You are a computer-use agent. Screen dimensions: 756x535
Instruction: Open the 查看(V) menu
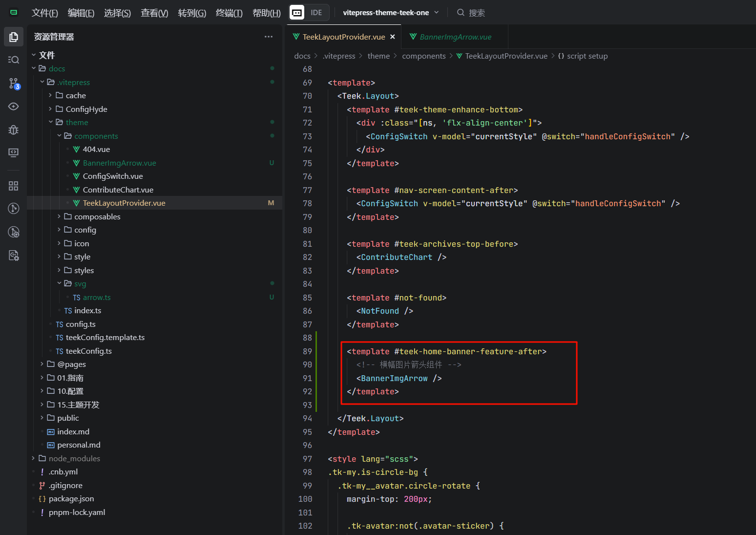click(154, 13)
